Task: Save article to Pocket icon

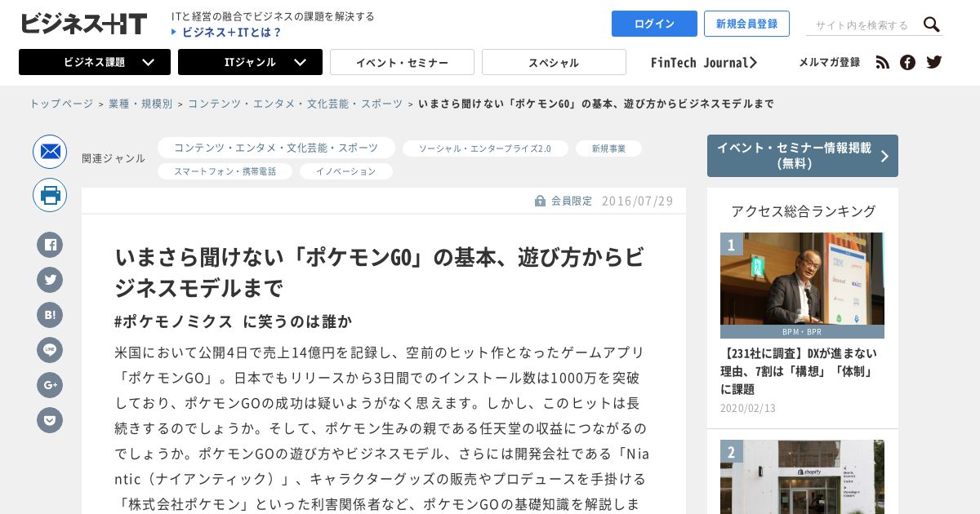Action: point(50,420)
